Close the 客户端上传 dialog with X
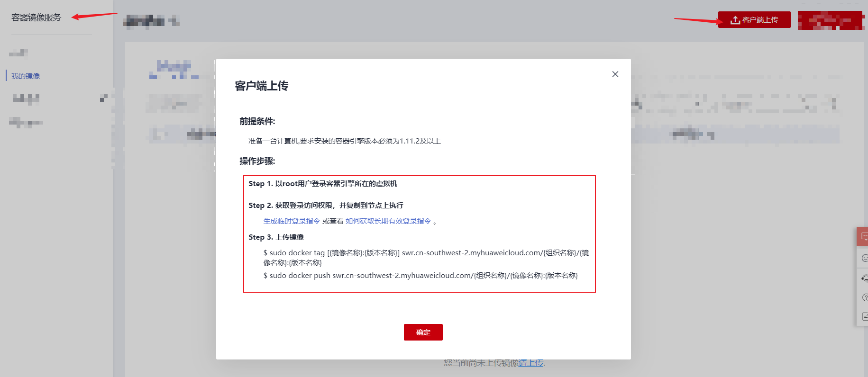The width and height of the screenshot is (868, 377). click(615, 74)
